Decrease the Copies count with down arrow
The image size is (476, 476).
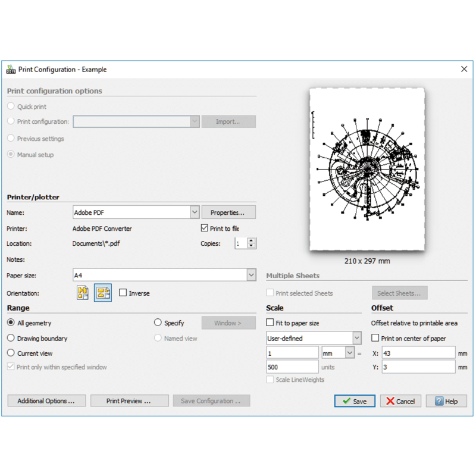click(252, 246)
